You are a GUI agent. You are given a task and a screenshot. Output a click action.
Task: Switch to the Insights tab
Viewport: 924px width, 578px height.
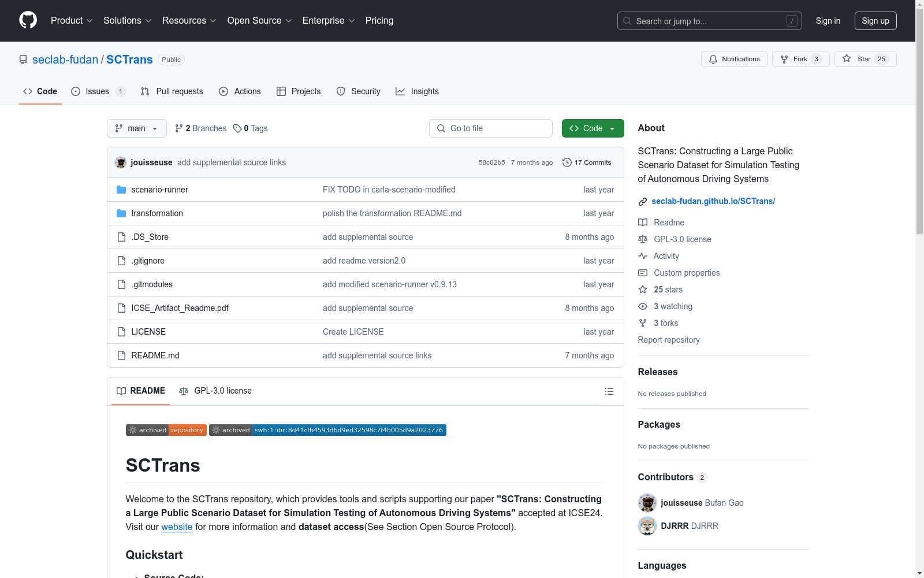[x=418, y=91]
